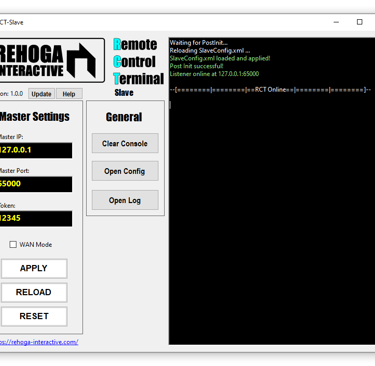This screenshot has height=366, width=375.
Task: Select the 'RCT Online' console banner
Action: (x=270, y=90)
